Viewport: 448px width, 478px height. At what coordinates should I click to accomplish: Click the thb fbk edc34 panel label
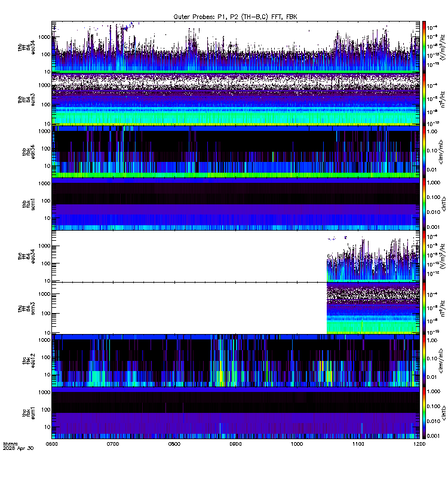tap(29, 152)
